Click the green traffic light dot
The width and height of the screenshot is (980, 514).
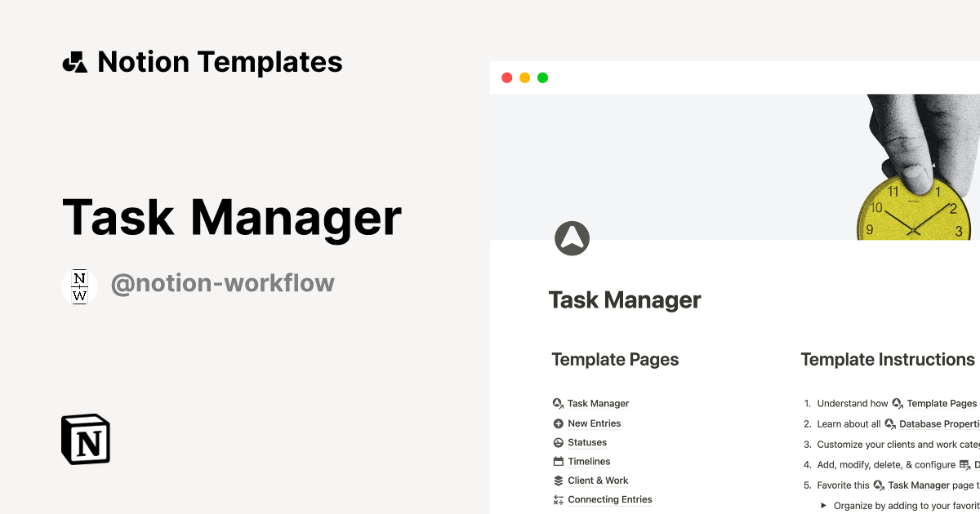pos(542,77)
